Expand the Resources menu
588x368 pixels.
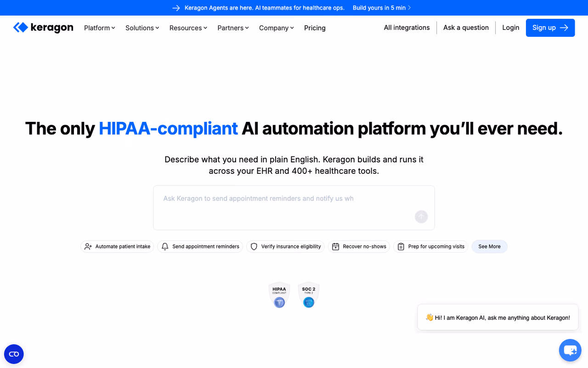[188, 28]
